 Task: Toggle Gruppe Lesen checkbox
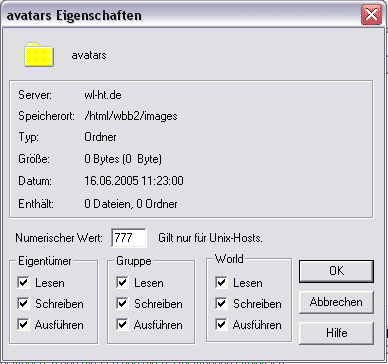click(122, 283)
